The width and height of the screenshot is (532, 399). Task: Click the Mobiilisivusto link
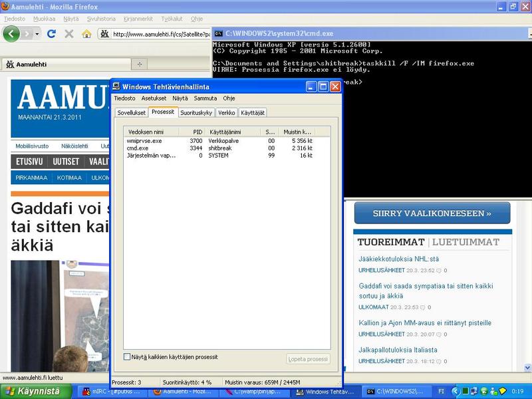point(32,146)
